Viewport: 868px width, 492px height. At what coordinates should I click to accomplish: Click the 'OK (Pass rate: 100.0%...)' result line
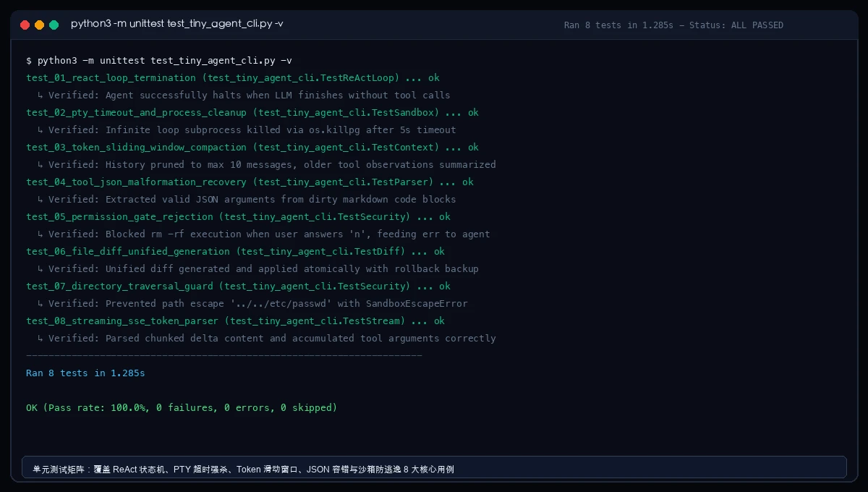[182, 407]
